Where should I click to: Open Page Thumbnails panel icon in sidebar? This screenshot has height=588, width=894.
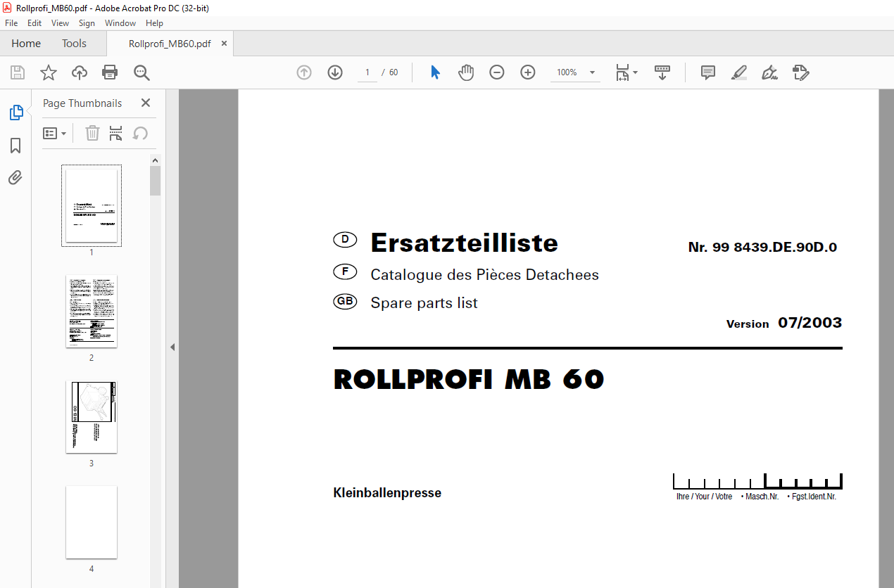[x=15, y=113]
